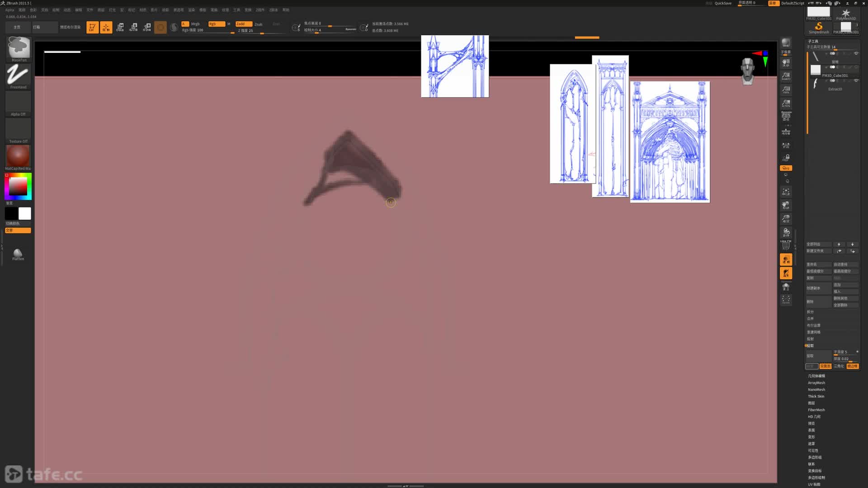The height and width of the screenshot is (488, 868).
Task: Toggle the Edit mode button
Action: click(92, 27)
